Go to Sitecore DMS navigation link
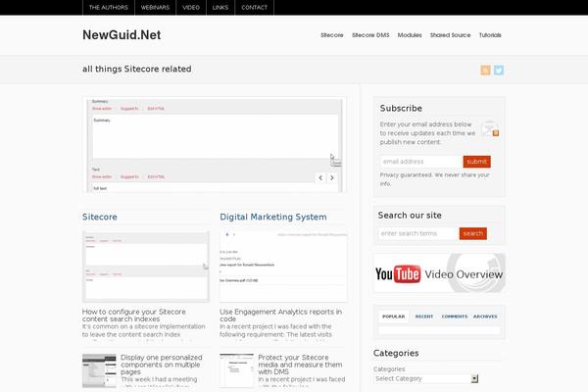The width and height of the screenshot is (588, 392). [370, 35]
